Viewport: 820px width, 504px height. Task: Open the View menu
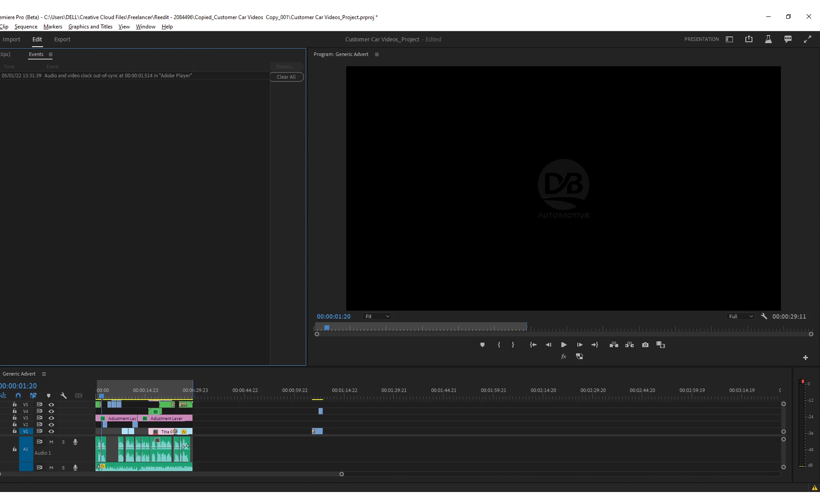(124, 27)
